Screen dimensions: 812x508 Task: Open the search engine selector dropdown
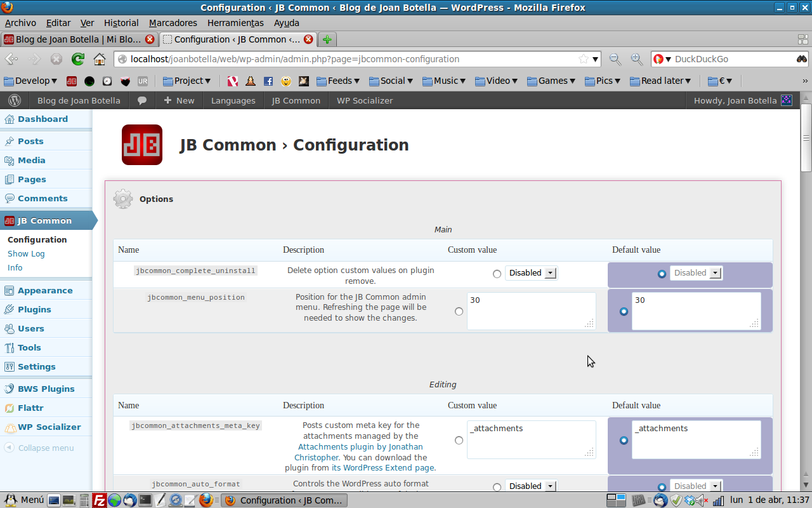(x=662, y=59)
